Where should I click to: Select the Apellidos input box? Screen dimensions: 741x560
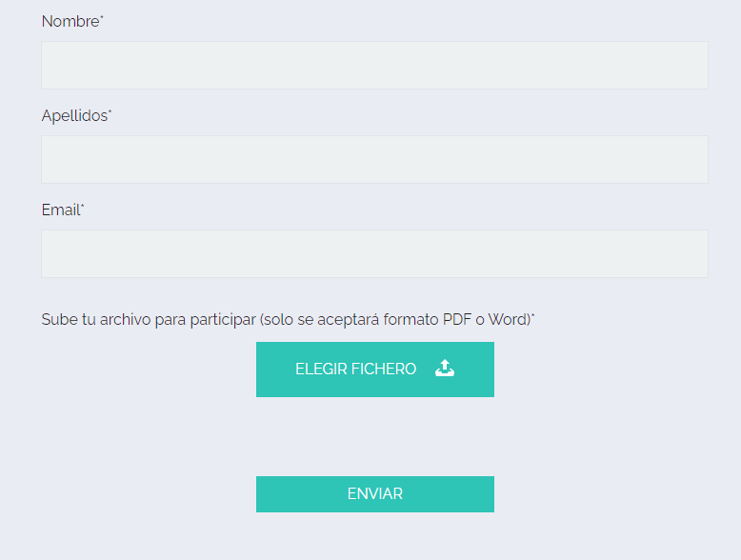[x=374, y=160]
